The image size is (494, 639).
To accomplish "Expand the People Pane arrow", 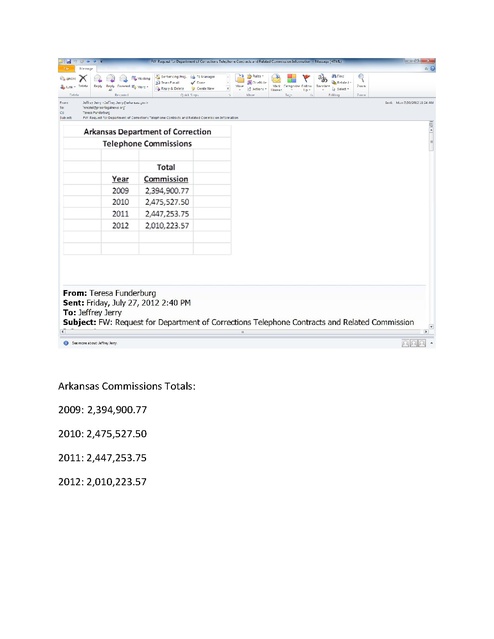I will pyautogui.click(x=432, y=343).
